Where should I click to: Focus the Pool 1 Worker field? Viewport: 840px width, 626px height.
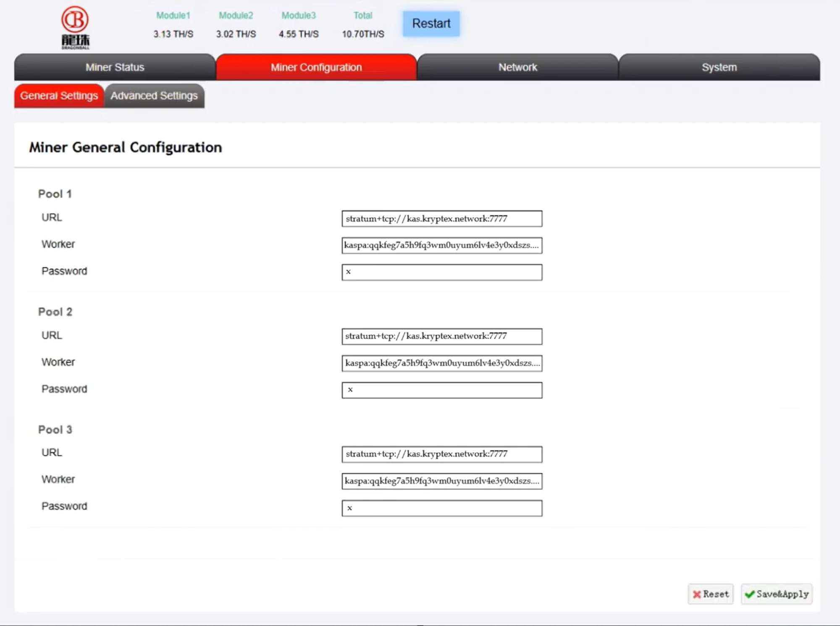tap(442, 246)
